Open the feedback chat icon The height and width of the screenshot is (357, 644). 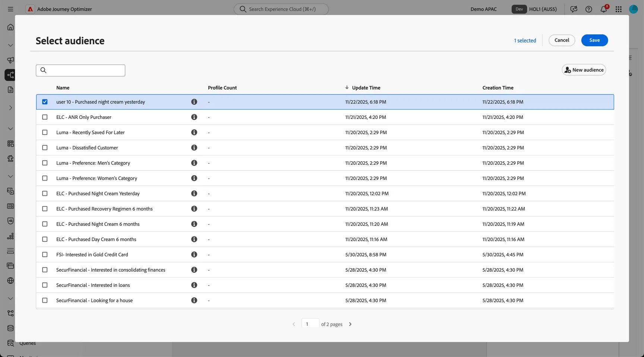point(574,9)
